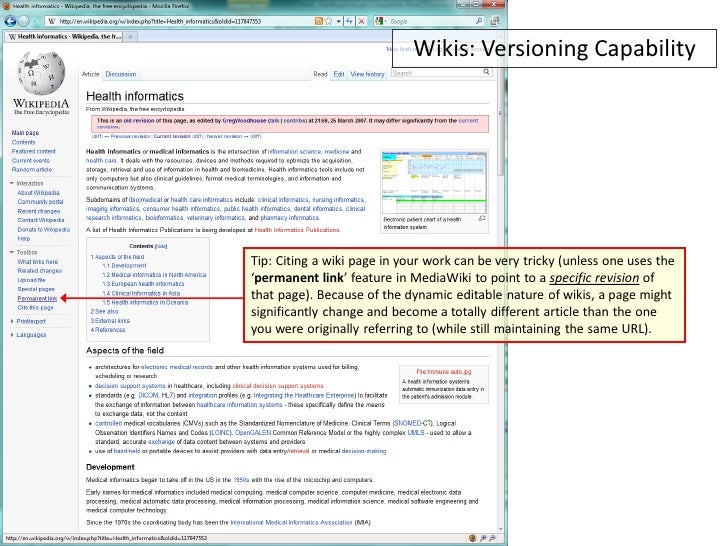Open the International Medical Informatics Association link
The width and height of the screenshot is (728, 546).
pyautogui.click(x=292, y=522)
